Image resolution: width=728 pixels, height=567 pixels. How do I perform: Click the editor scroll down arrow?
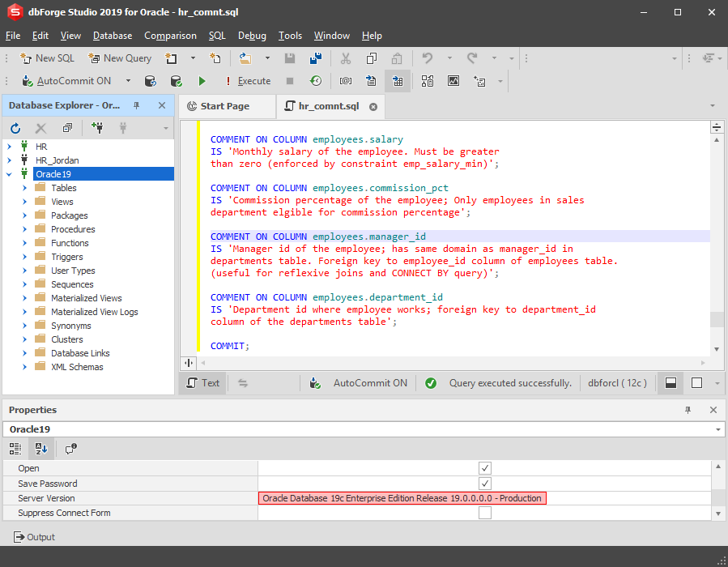pyautogui.click(x=717, y=349)
